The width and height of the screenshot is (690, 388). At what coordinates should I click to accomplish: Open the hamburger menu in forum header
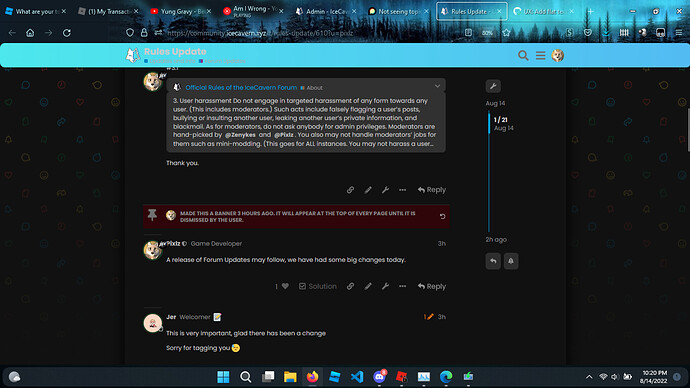click(x=540, y=55)
